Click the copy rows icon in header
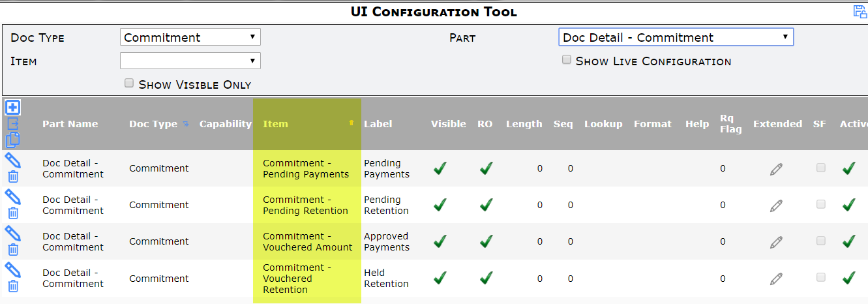 point(12,140)
